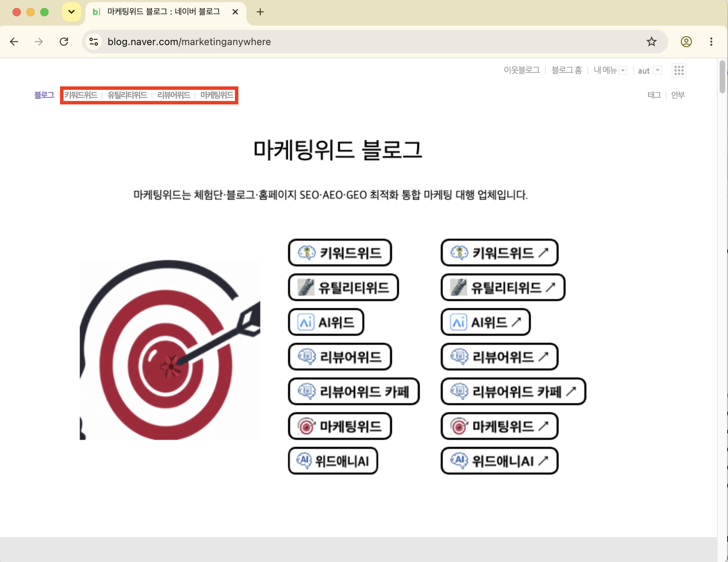Open the 마케팅위드 top menu category

point(217,95)
